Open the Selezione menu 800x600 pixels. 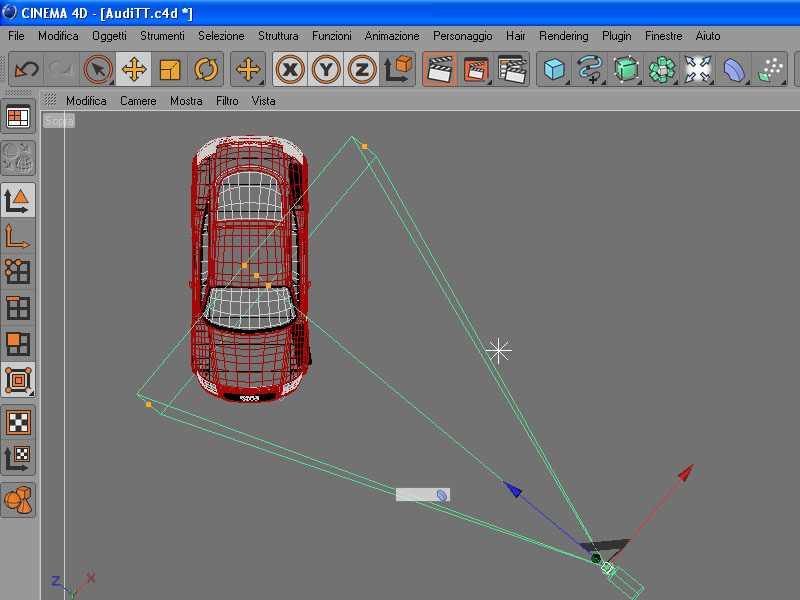pyautogui.click(x=221, y=36)
